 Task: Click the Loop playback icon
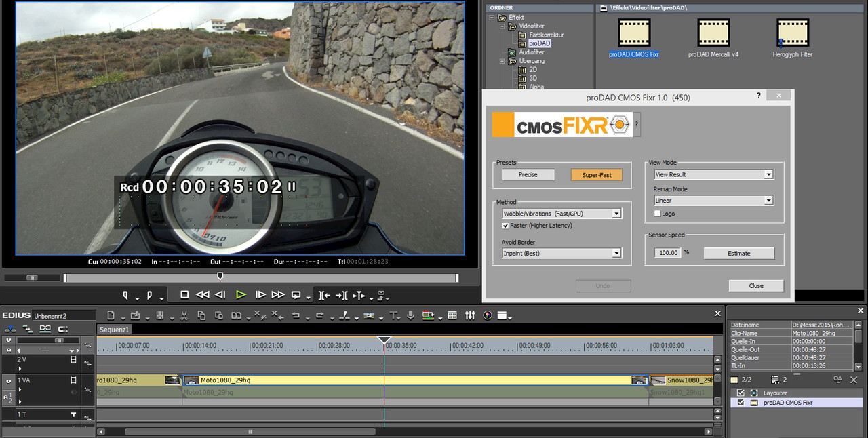pyautogui.click(x=296, y=295)
